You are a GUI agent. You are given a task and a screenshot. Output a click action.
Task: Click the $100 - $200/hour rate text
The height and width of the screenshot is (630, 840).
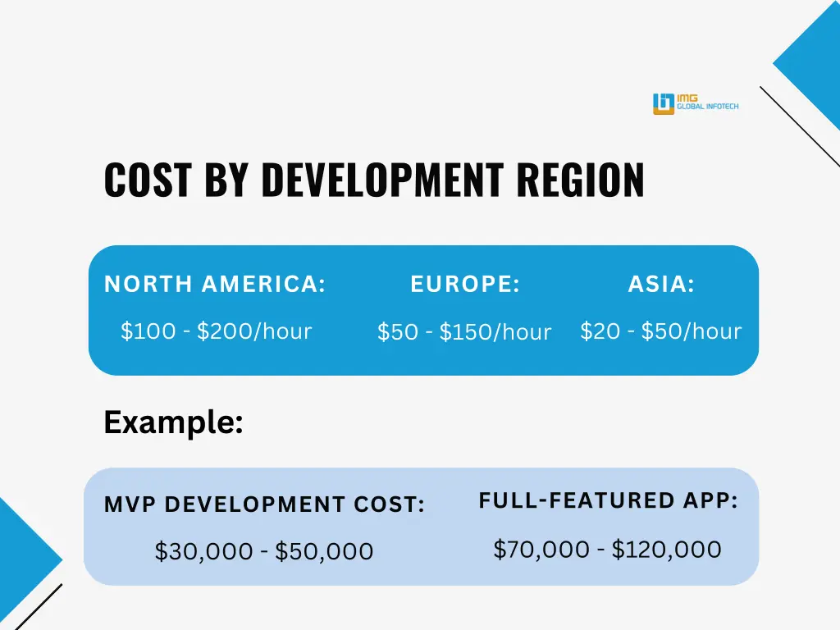[217, 331]
